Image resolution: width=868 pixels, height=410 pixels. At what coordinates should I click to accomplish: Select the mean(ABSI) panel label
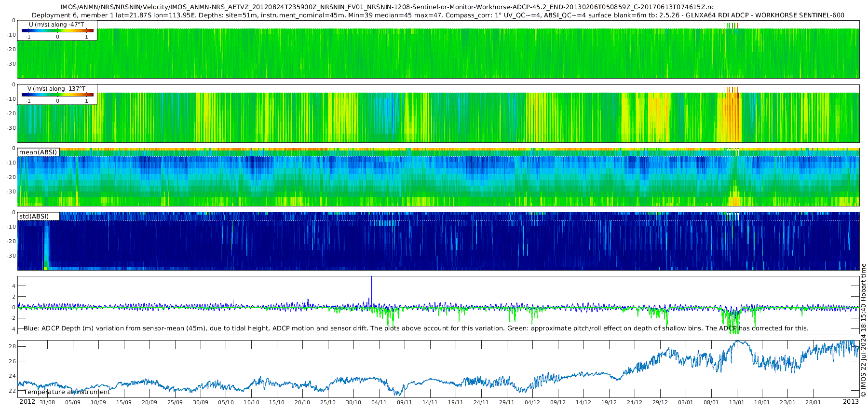38,152
